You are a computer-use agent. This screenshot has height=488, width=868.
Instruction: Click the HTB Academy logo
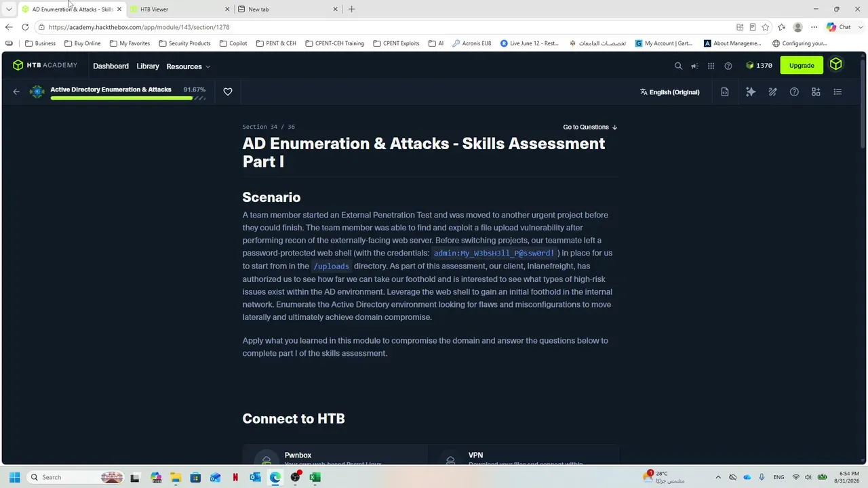[x=45, y=65]
